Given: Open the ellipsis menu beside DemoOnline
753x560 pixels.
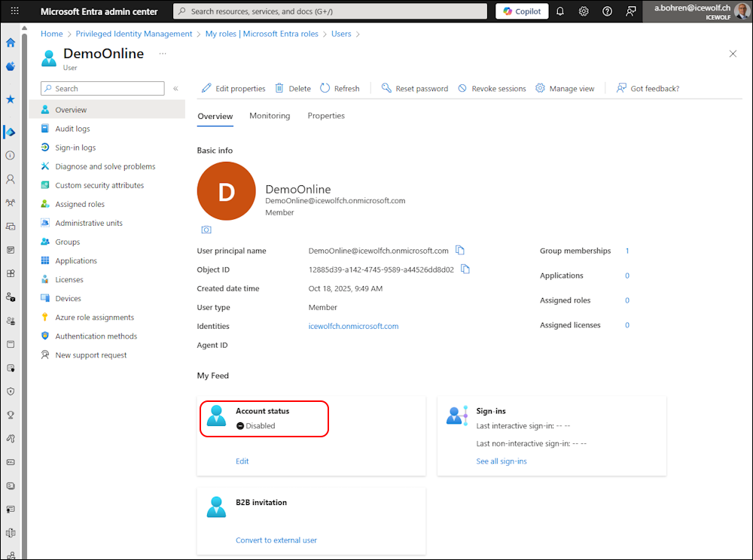Looking at the screenshot, I should click(x=163, y=54).
